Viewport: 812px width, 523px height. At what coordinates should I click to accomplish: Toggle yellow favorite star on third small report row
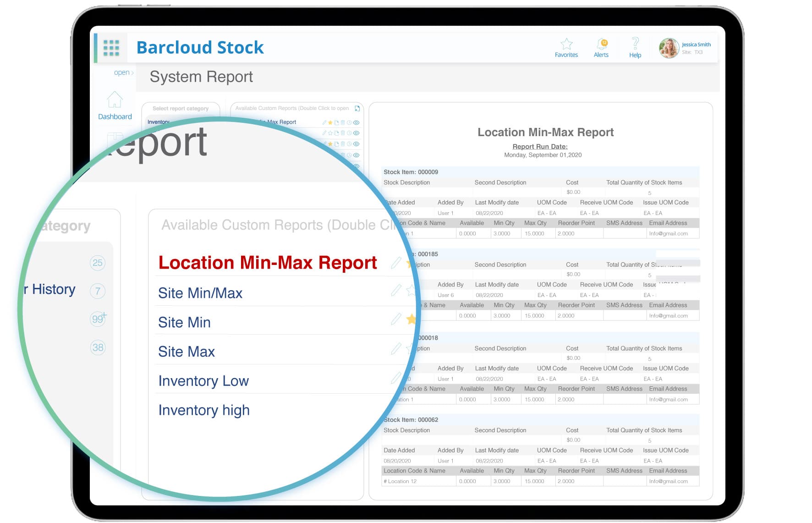pos(330,144)
